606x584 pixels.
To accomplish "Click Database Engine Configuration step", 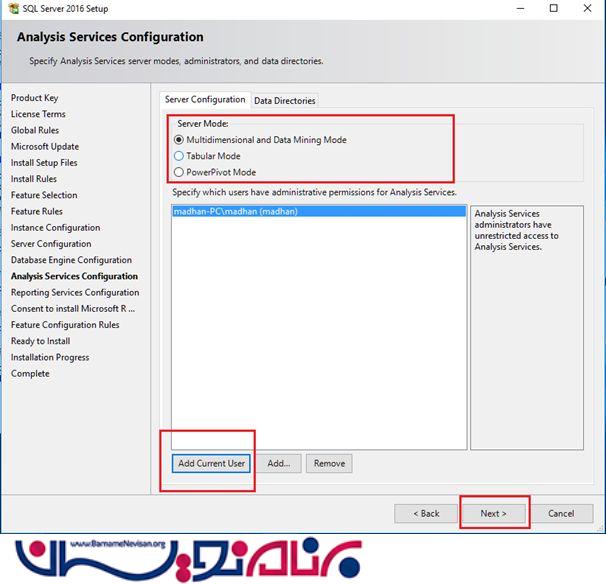I will click(x=71, y=260).
